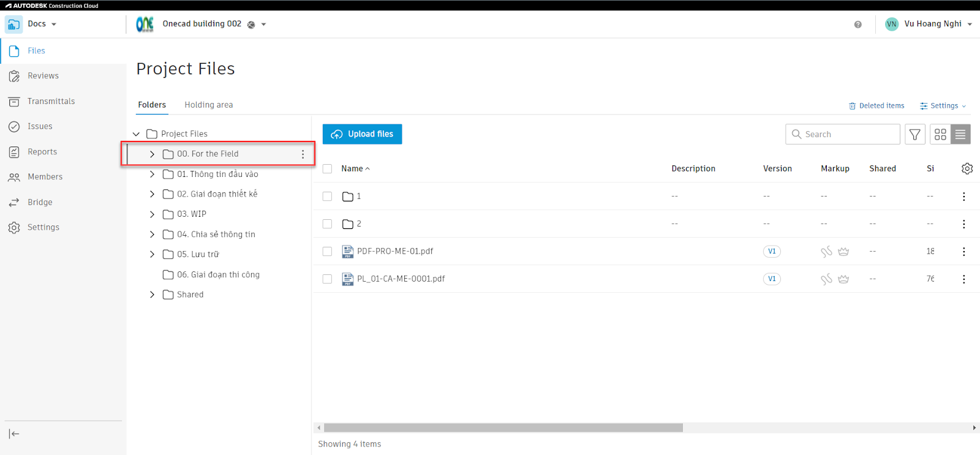Switch to grid thumbnail view
980x455 pixels.
(940, 134)
